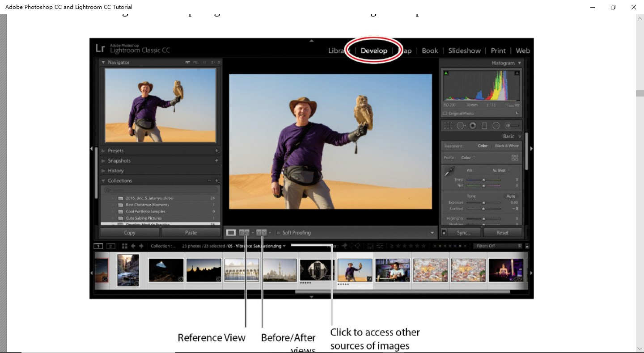Viewport: 644px width, 353px height.
Task: Pick the White Balance eyedropper tool
Action: pyautogui.click(x=449, y=172)
